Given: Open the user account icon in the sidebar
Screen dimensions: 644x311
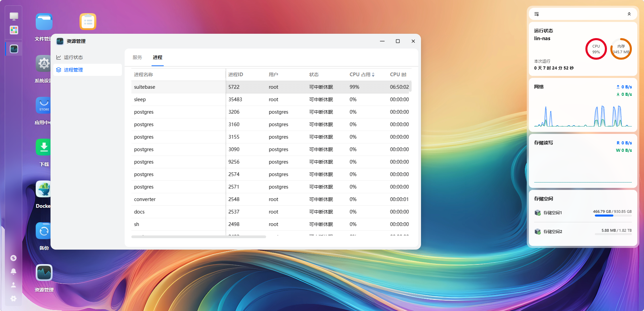Looking at the screenshot, I should pos(13,285).
